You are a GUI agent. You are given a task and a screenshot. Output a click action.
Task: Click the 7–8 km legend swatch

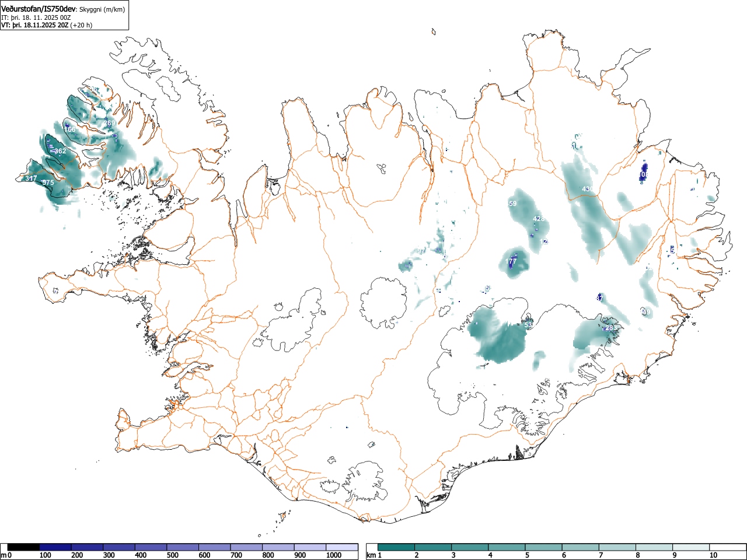pyautogui.click(x=617, y=547)
